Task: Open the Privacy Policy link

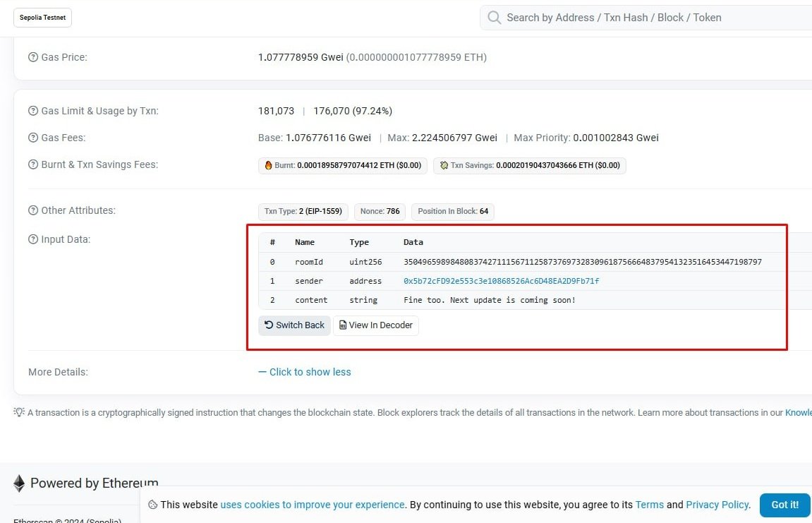Action: point(717,505)
